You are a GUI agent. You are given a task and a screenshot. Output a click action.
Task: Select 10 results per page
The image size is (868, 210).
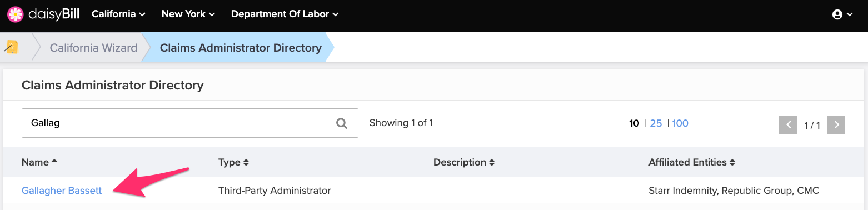[x=634, y=123]
